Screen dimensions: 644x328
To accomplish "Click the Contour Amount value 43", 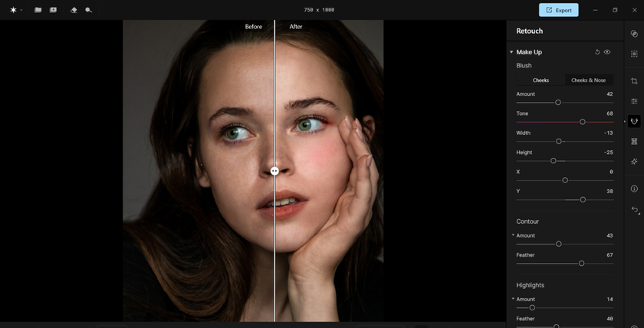I will click(610, 235).
